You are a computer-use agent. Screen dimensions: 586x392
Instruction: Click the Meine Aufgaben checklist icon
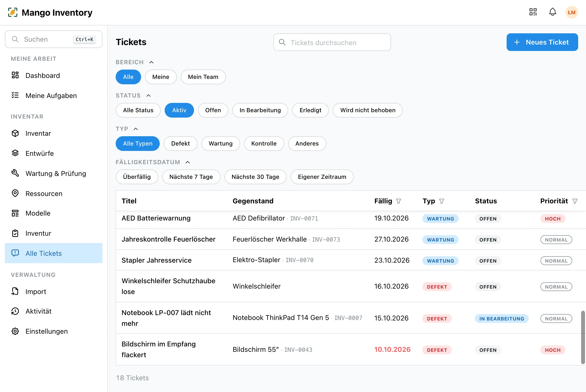pyautogui.click(x=15, y=95)
